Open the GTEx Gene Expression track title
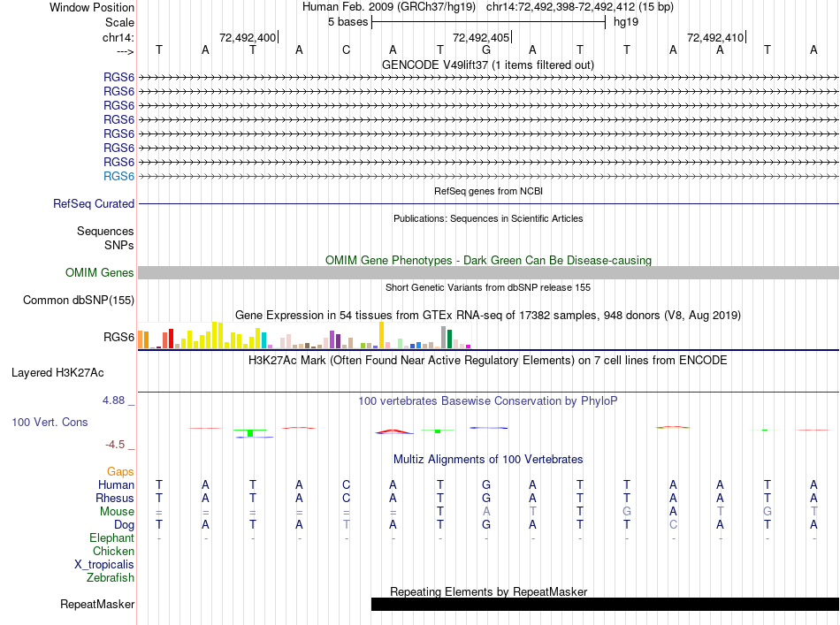This screenshot has height=625, width=840. pyautogui.click(x=488, y=315)
